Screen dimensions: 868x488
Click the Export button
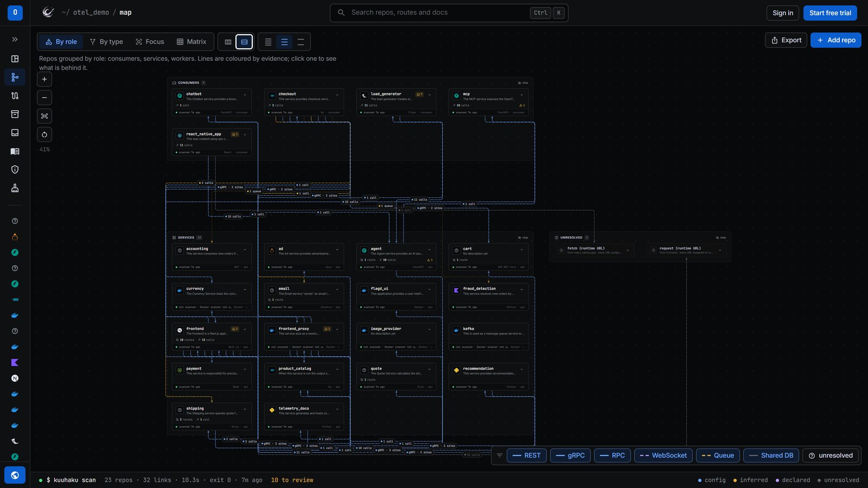(786, 40)
